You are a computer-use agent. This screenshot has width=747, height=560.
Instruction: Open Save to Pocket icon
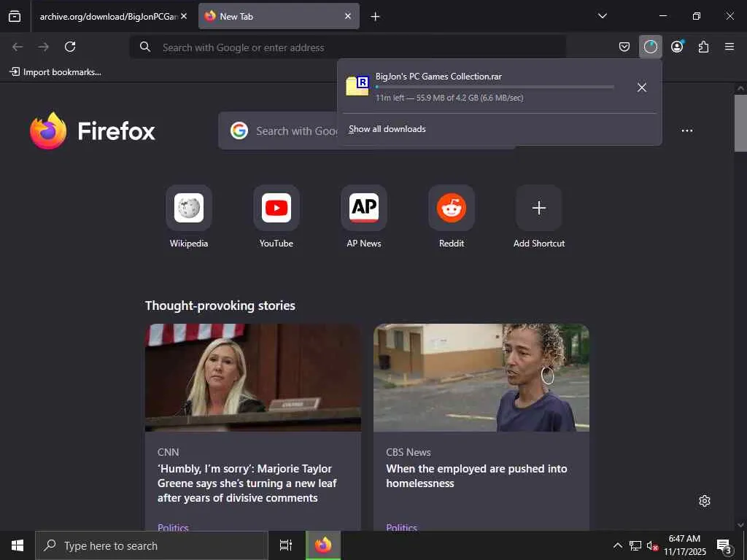click(624, 47)
